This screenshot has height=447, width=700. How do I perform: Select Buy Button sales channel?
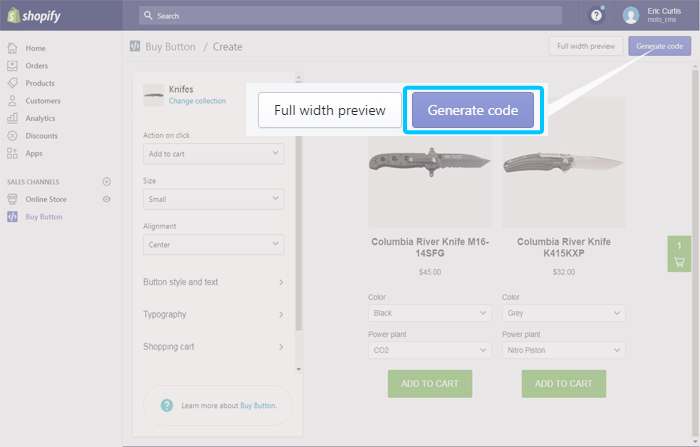pos(44,217)
